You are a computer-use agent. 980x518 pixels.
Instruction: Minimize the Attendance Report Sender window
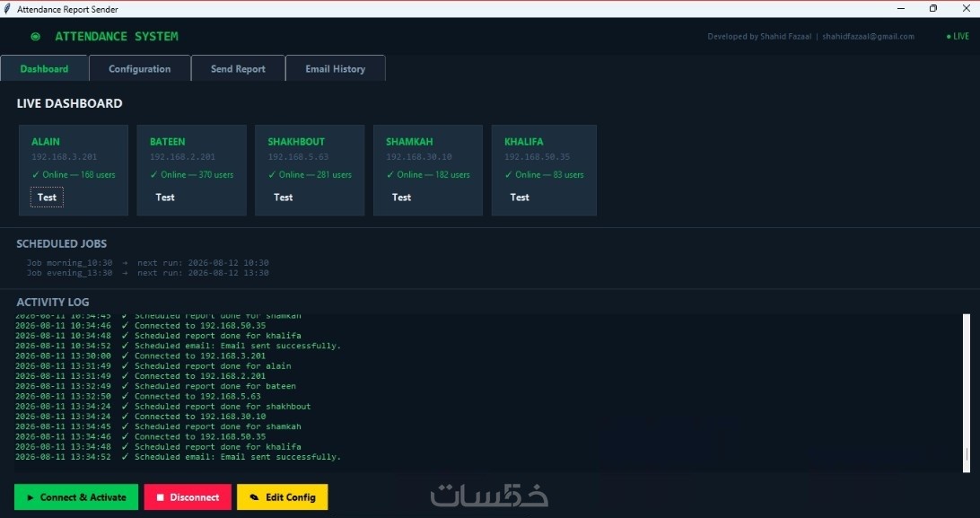tap(901, 9)
